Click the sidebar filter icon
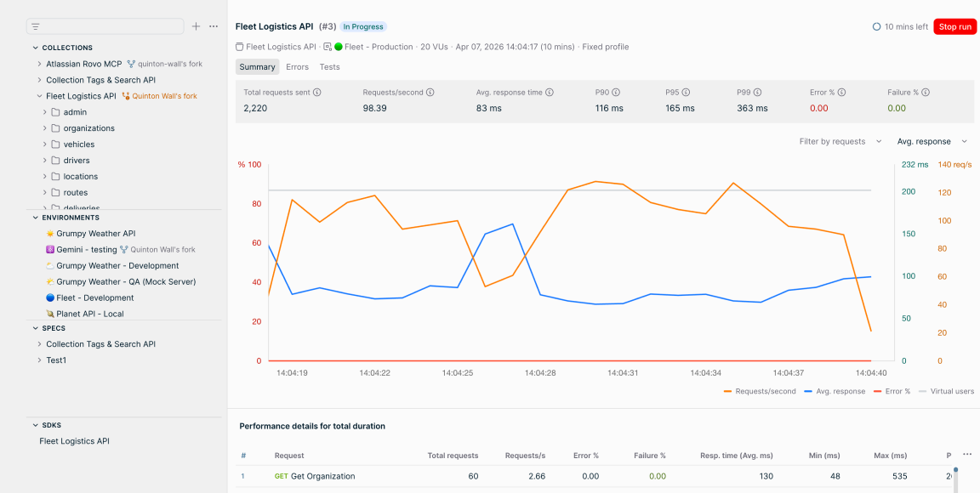980x493 pixels. click(x=36, y=27)
